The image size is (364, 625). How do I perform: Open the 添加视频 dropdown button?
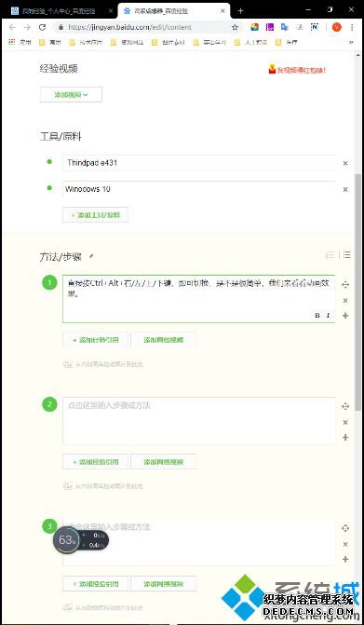(71, 94)
